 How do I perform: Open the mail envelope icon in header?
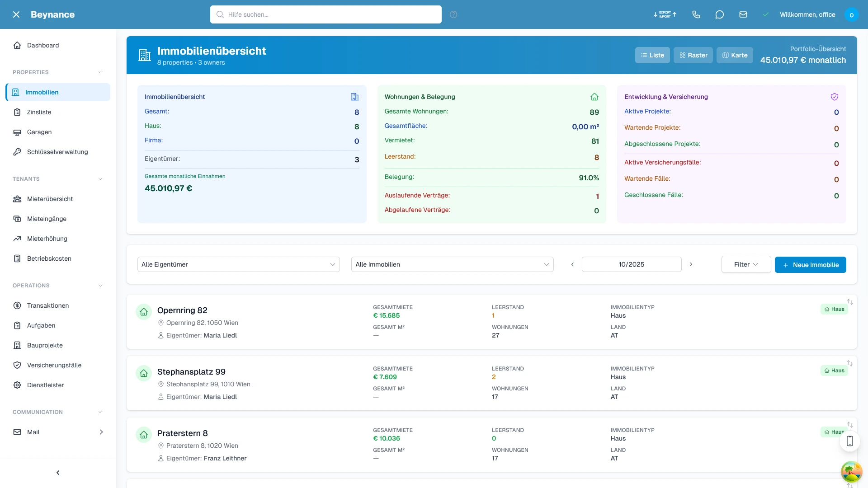(x=743, y=14)
